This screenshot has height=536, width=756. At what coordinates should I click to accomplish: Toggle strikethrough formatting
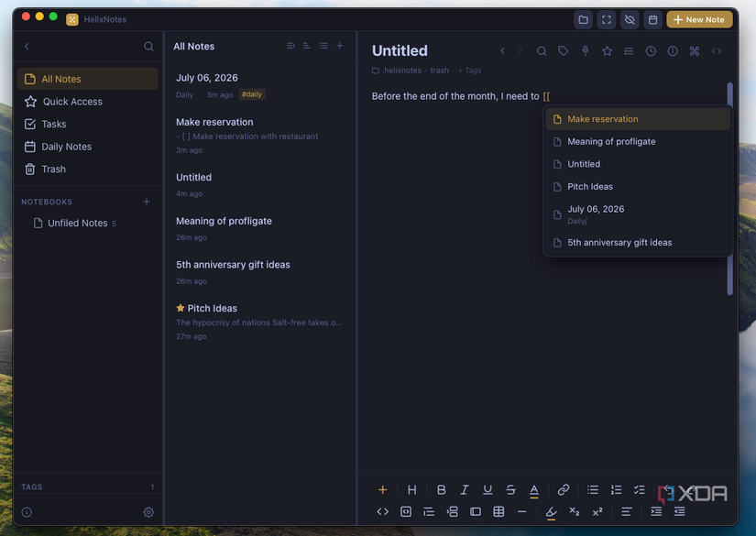[510, 489]
